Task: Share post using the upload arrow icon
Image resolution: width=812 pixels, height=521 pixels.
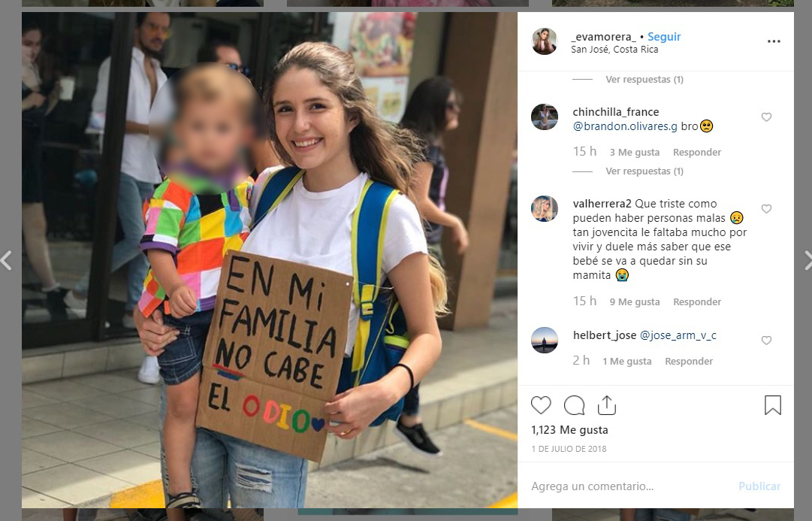Action: (x=607, y=405)
